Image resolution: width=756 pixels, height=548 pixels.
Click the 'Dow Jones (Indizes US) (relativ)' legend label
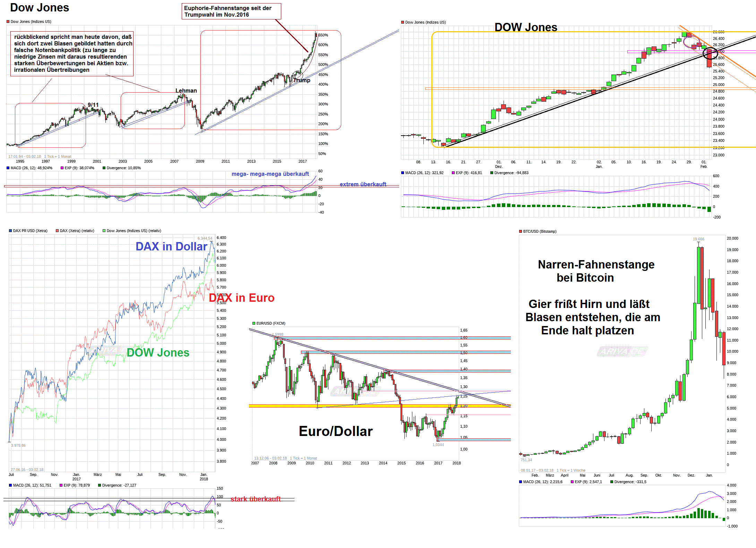[134, 231]
